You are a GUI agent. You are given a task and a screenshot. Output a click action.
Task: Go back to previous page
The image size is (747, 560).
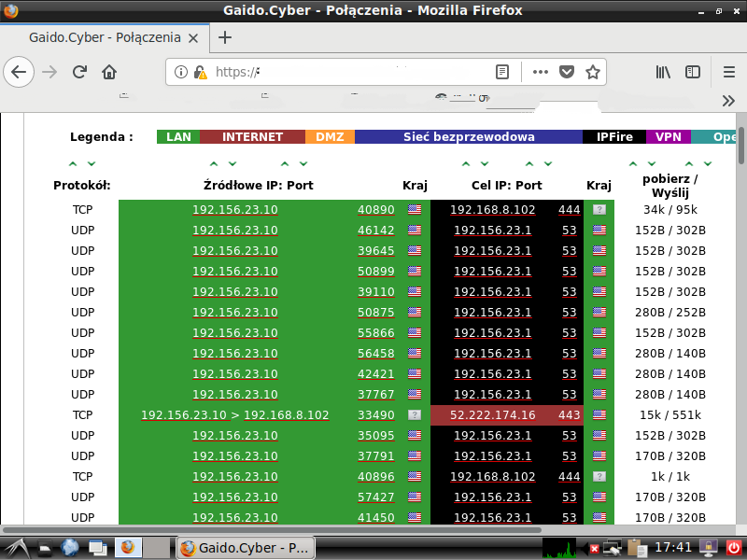[20, 72]
